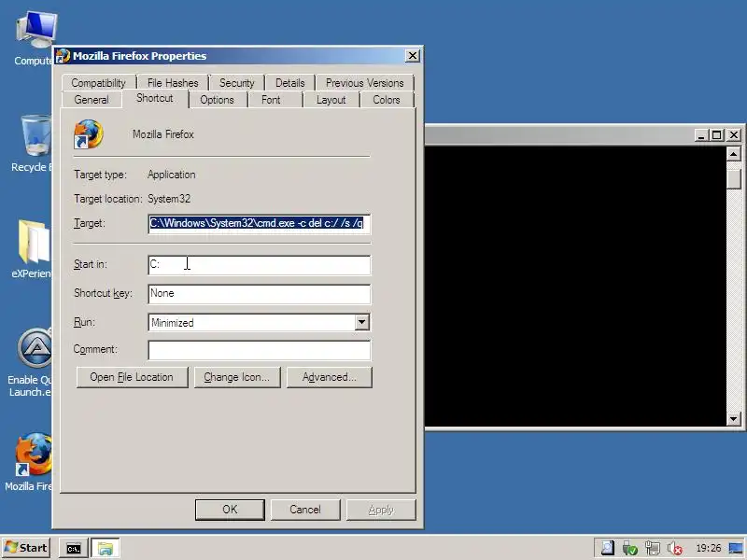Maximize the command prompt window

716,135
